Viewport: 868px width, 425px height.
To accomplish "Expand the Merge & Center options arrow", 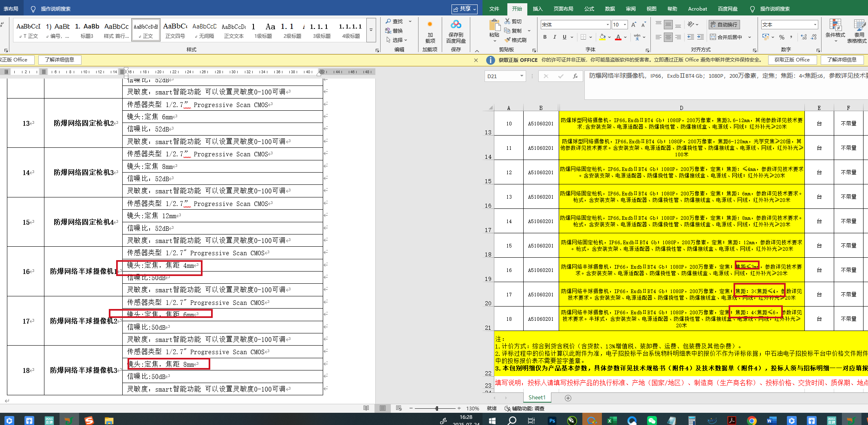I will [x=749, y=37].
